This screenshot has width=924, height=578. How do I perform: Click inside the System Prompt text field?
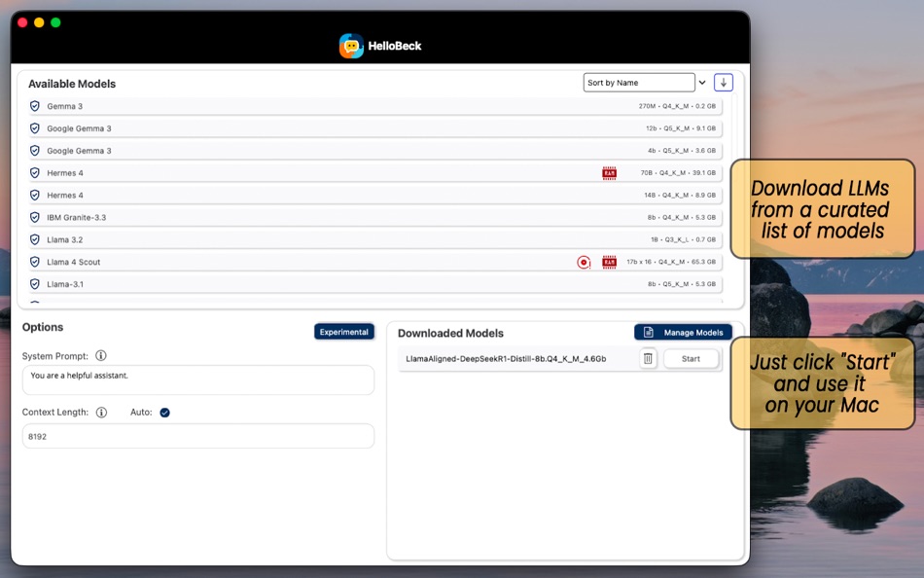click(197, 379)
